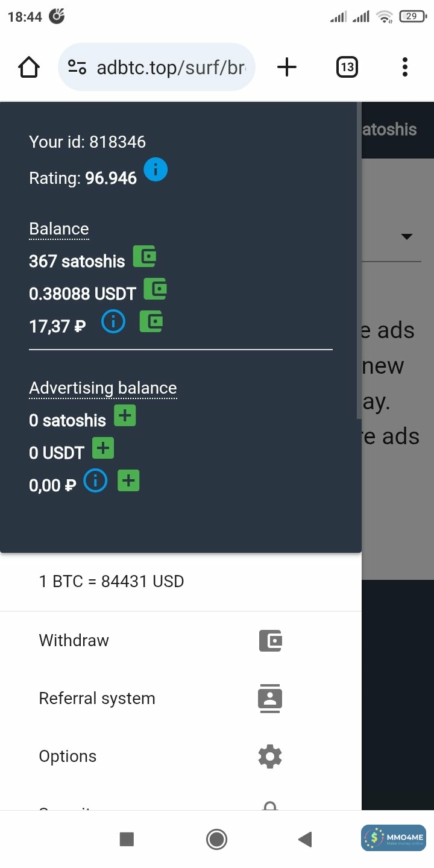Viewport: 434px width, 868px height.
Task: Tap the wallet icon beside 367 satoshis
Action: (145, 257)
